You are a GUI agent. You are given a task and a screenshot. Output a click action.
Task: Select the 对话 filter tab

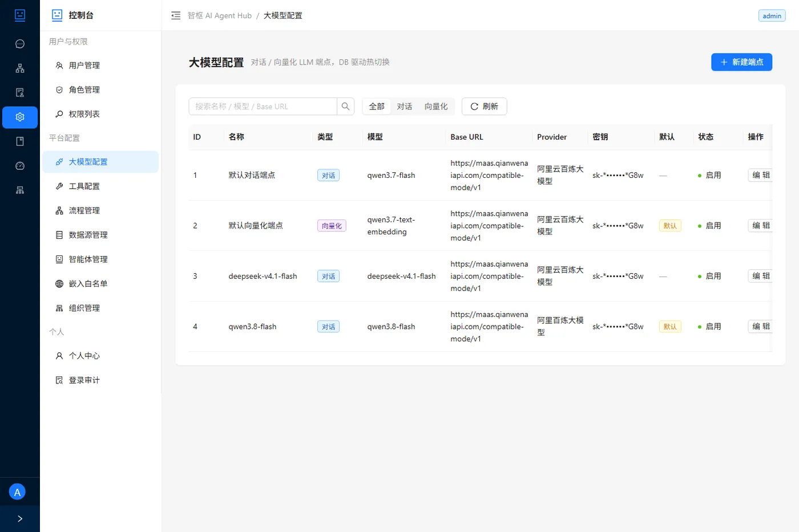tap(405, 107)
